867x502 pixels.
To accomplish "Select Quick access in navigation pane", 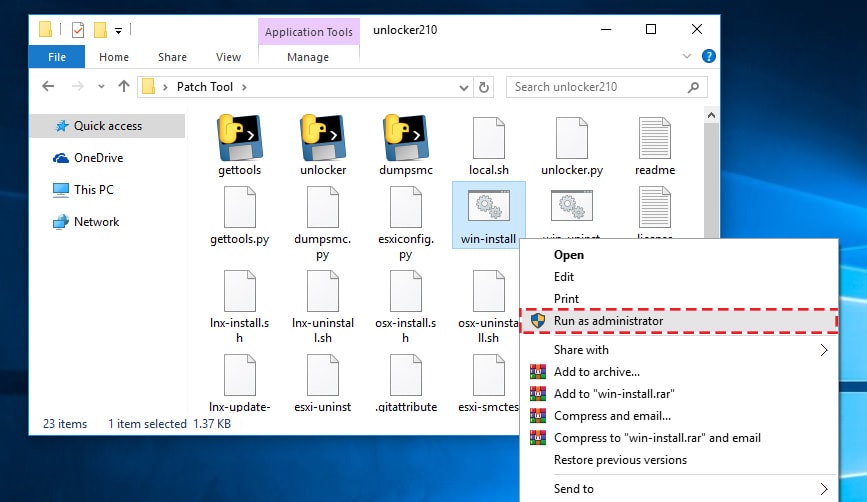I will tap(107, 126).
